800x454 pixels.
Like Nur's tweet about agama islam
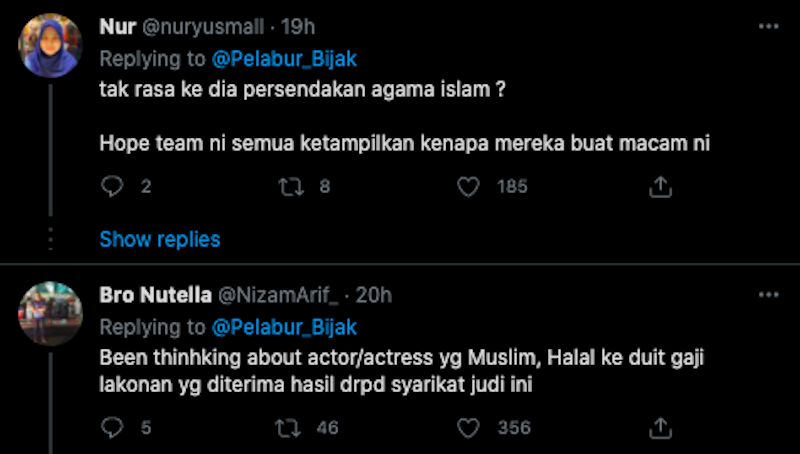[469, 186]
